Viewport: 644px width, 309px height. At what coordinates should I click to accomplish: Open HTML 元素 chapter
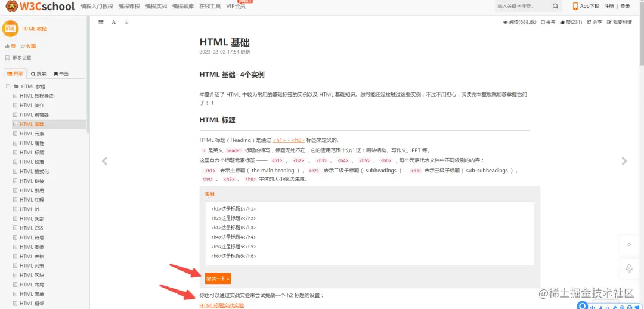click(32, 134)
